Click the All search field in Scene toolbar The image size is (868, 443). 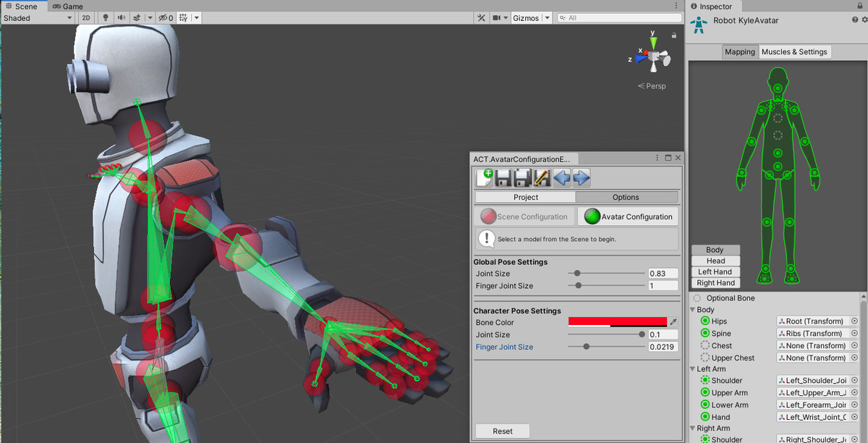pyautogui.click(x=622, y=17)
